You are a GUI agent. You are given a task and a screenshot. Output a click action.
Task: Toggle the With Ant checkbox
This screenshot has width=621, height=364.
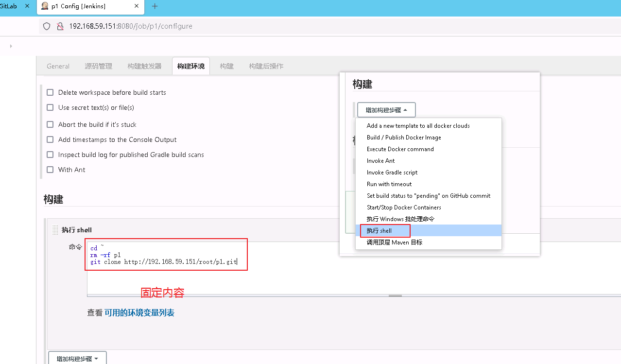click(50, 170)
